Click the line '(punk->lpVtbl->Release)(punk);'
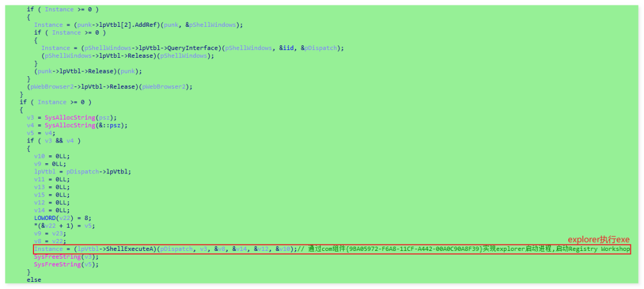This screenshot has height=289, width=644. point(88,71)
